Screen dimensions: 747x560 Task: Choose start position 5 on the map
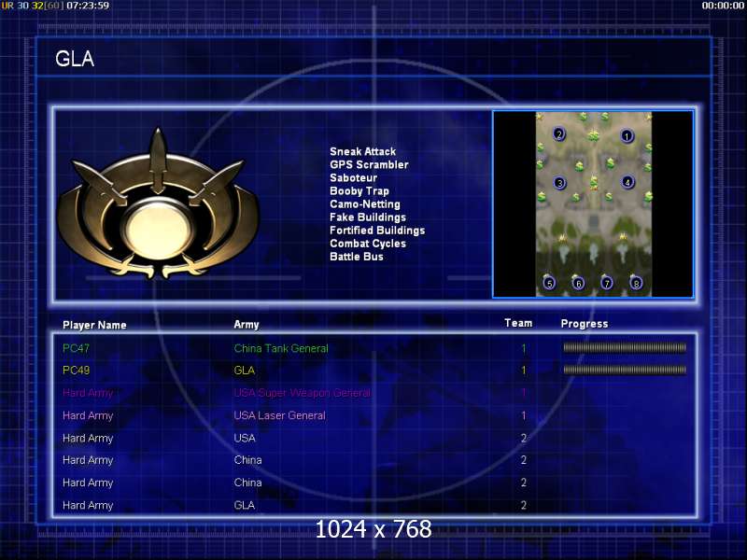[549, 284]
